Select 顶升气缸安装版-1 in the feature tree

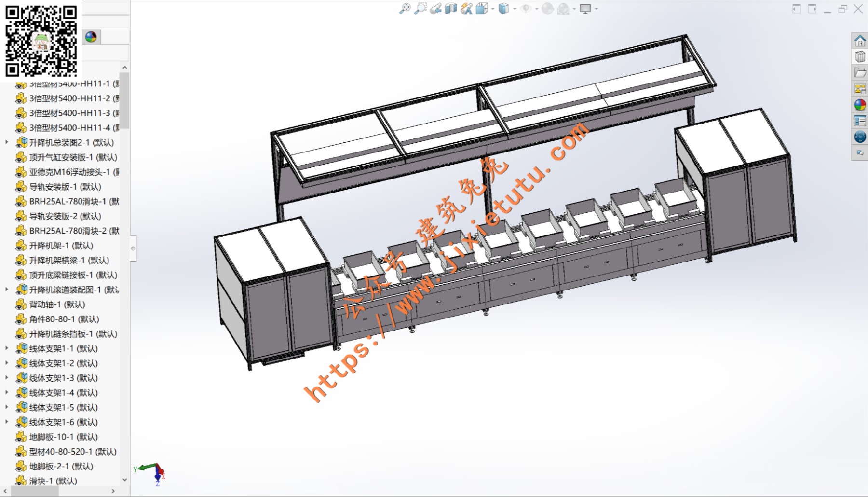coord(72,157)
